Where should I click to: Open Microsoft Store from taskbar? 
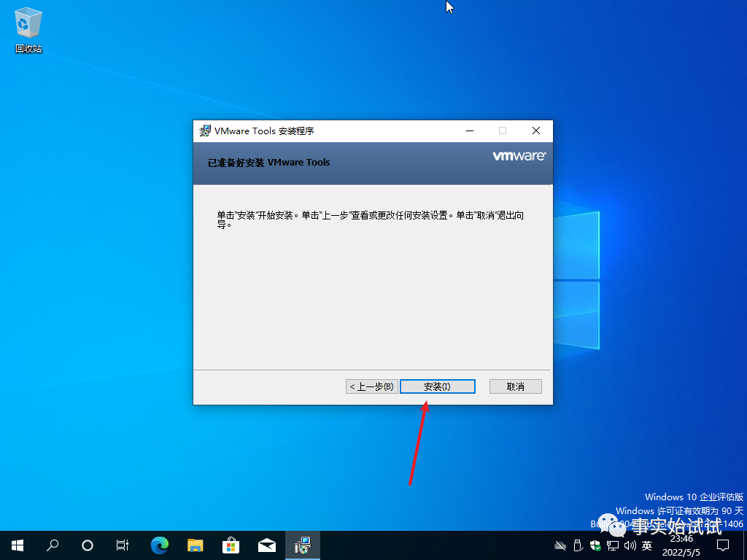tap(231, 545)
